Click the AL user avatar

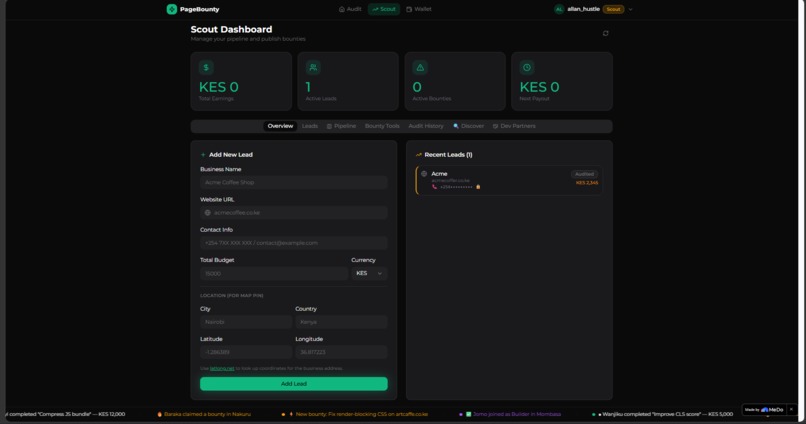[x=559, y=9]
